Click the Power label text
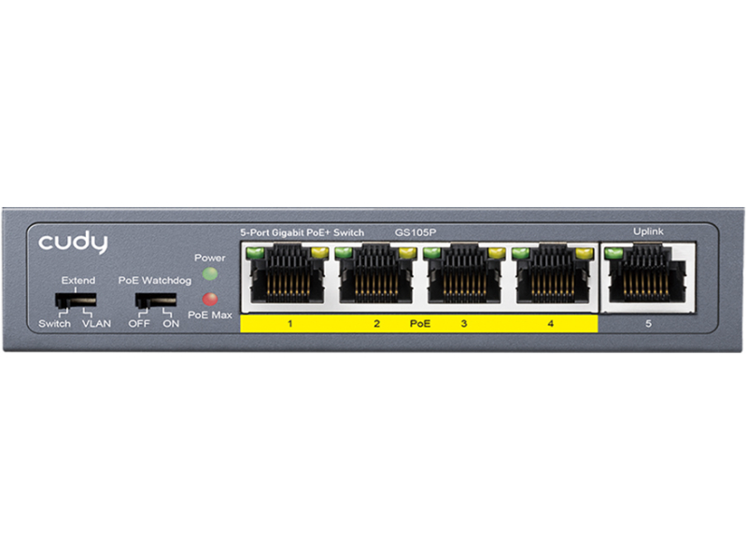This screenshot has height=560, width=747. 209,258
